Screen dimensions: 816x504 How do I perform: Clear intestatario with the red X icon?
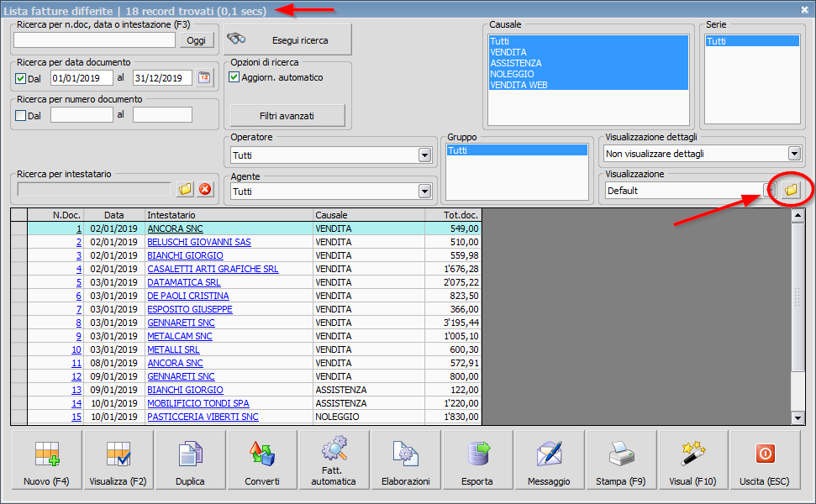click(x=205, y=189)
